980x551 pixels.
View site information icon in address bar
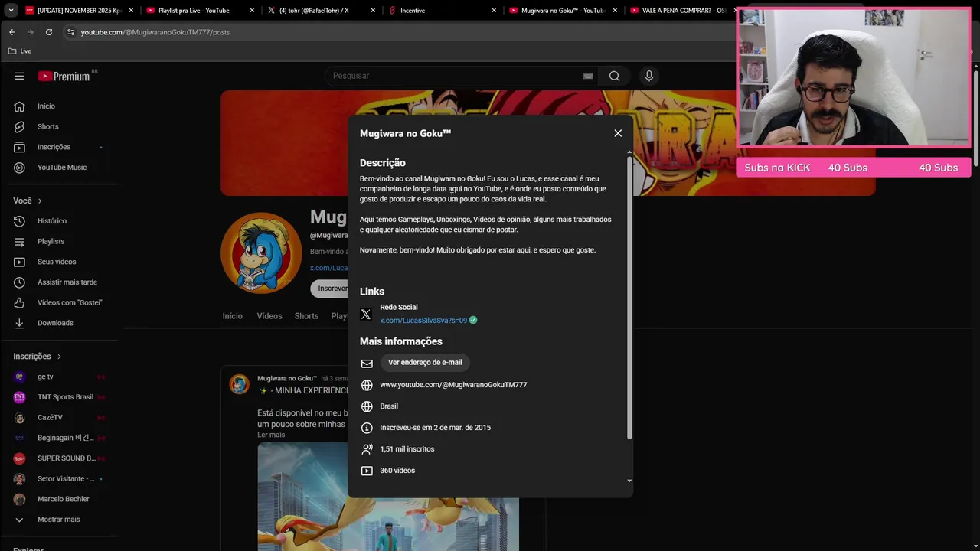pyautogui.click(x=70, y=32)
